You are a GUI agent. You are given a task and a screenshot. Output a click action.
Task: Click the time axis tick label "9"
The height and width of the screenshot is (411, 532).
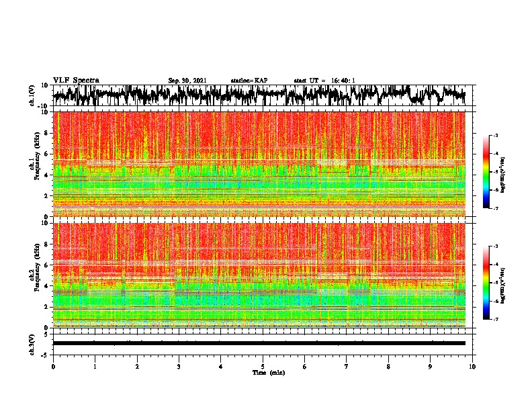430,367
